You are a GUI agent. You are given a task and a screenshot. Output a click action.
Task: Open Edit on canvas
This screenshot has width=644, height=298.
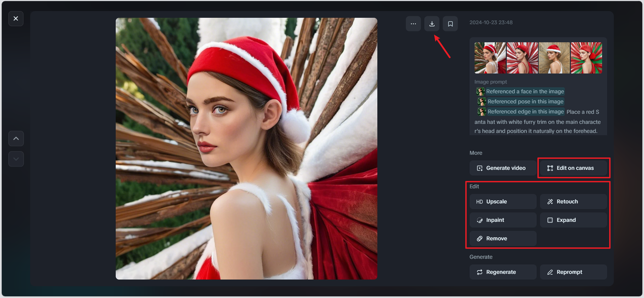574,168
